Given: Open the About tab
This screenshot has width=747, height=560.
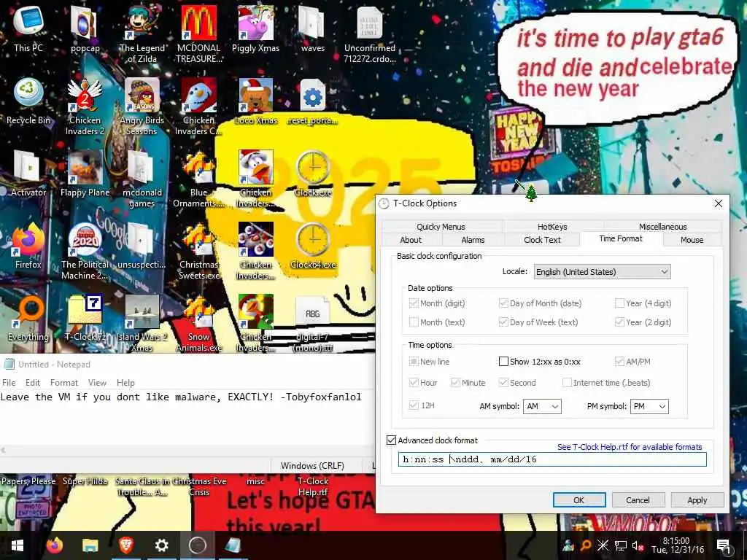Looking at the screenshot, I should (x=411, y=240).
